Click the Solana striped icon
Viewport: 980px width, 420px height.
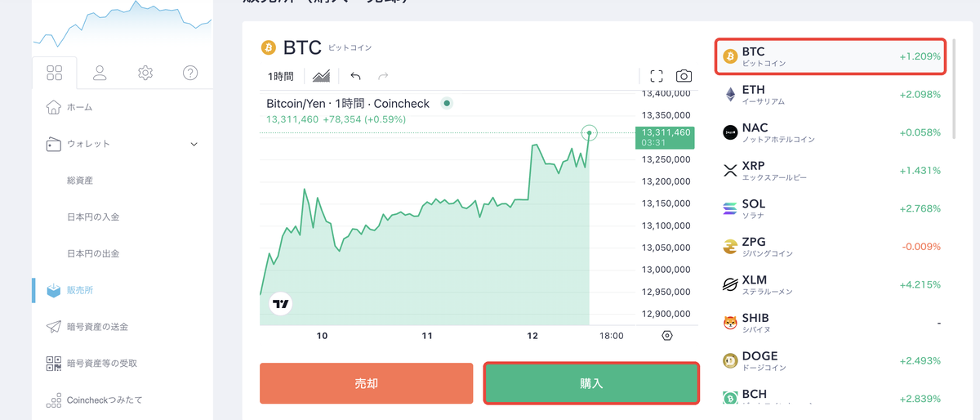pos(730,208)
